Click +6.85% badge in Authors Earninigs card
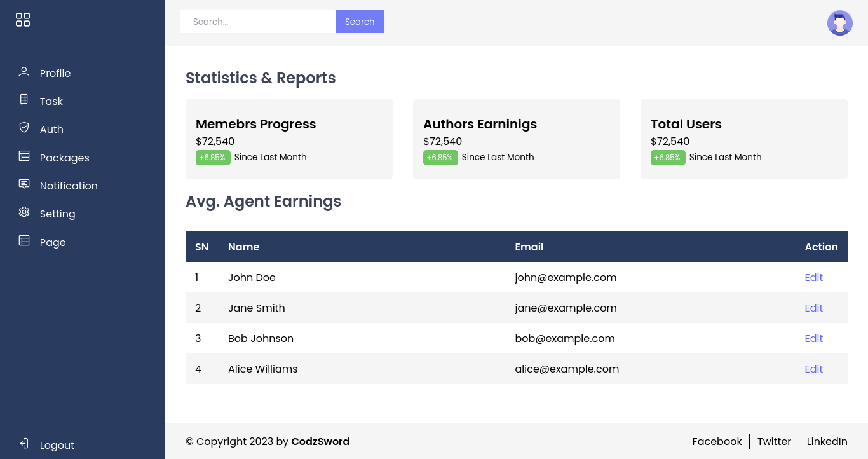The image size is (868, 459). pos(440,158)
